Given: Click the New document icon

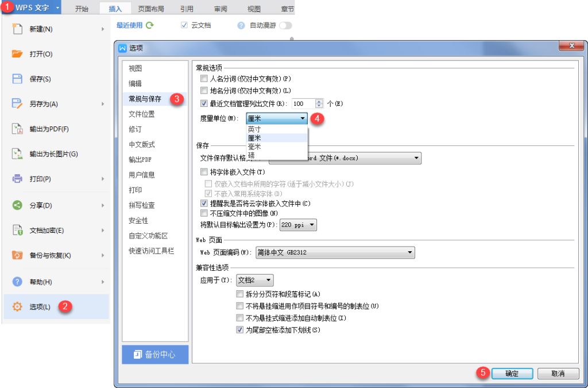Looking at the screenshot, I should (17, 29).
